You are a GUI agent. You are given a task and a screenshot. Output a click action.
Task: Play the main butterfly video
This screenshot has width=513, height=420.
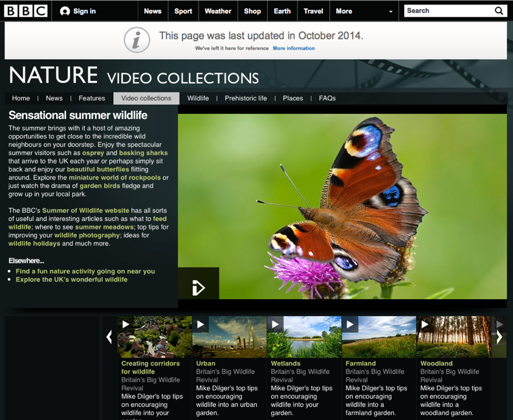pyautogui.click(x=199, y=288)
